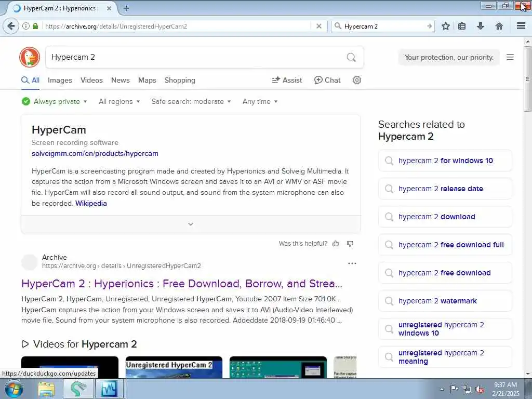Click the browser back arrow button
The width and height of the screenshot is (532, 399).
coord(11,26)
